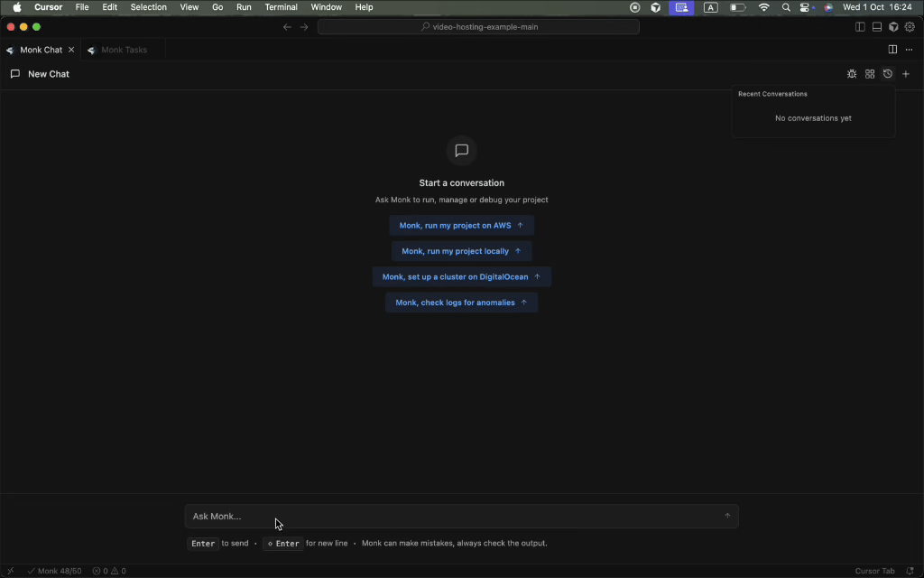Open settings gear in title bar

click(910, 26)
